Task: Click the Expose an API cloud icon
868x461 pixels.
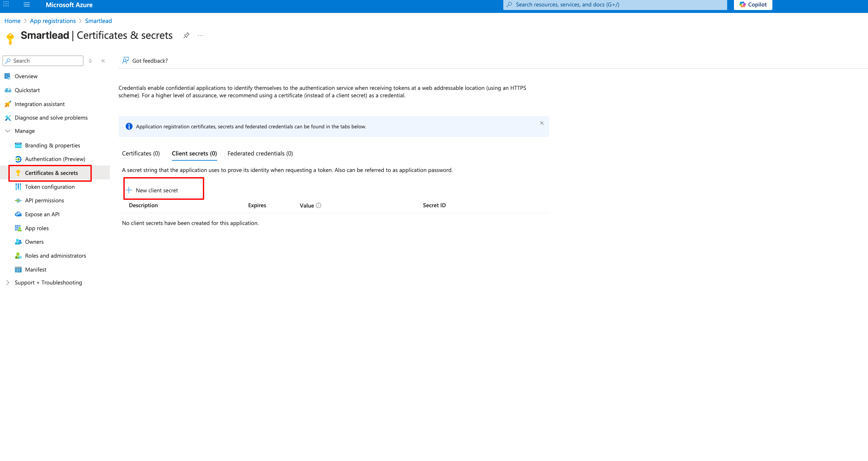Action: [18, 214]
